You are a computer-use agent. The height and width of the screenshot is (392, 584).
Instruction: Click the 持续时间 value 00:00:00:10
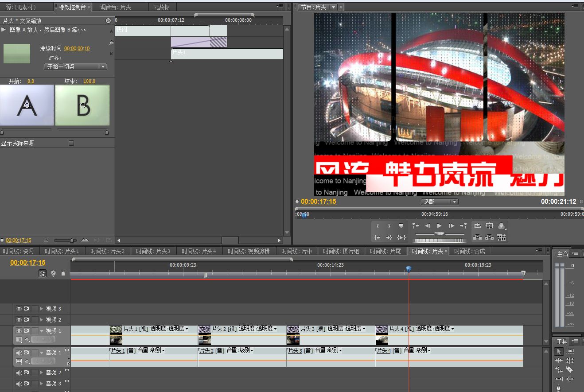point(77,49)
